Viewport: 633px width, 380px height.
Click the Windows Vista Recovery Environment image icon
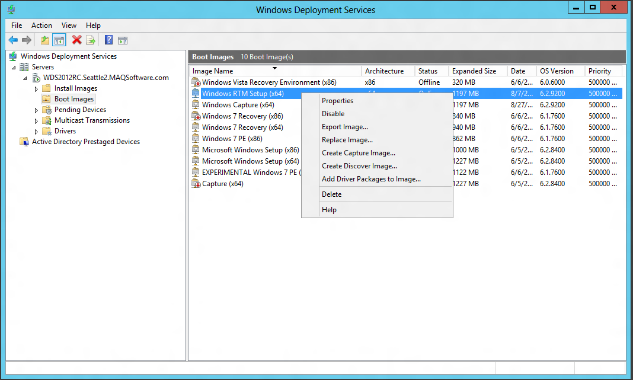click(x=196, y=82)
